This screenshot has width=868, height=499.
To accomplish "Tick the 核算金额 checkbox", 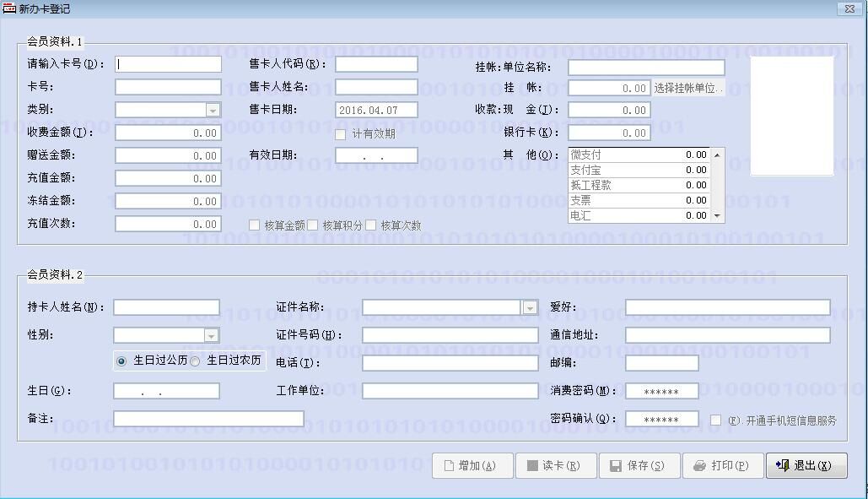I will point(254,225).
